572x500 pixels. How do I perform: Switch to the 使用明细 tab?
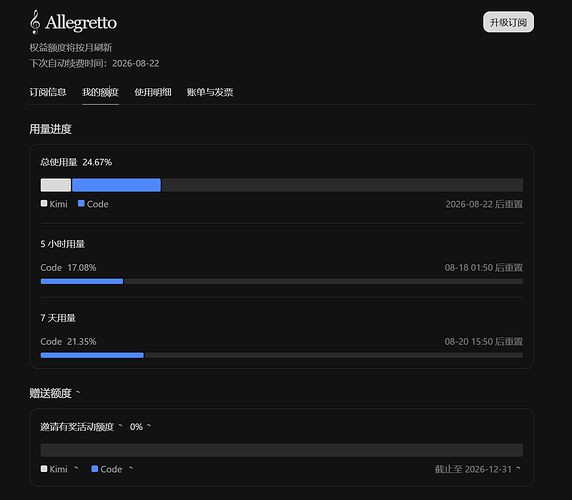153,92
